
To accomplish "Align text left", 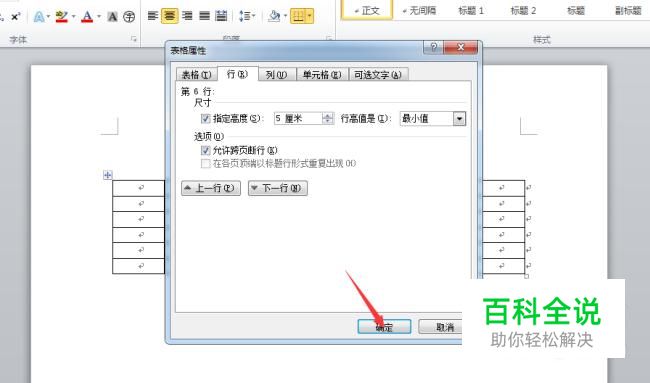I will [153, 16].
